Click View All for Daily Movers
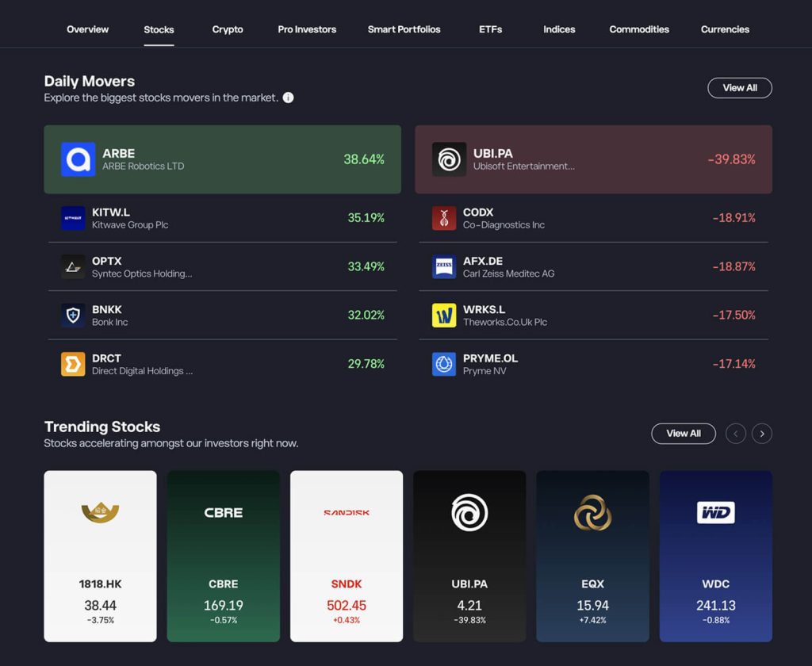Screen dimensions: 812x666 [x=740, y=88]
